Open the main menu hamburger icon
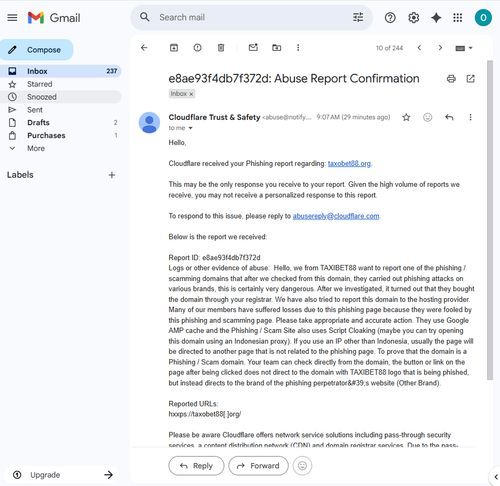Viewport: 500px width, 486px height. [12, 18]
